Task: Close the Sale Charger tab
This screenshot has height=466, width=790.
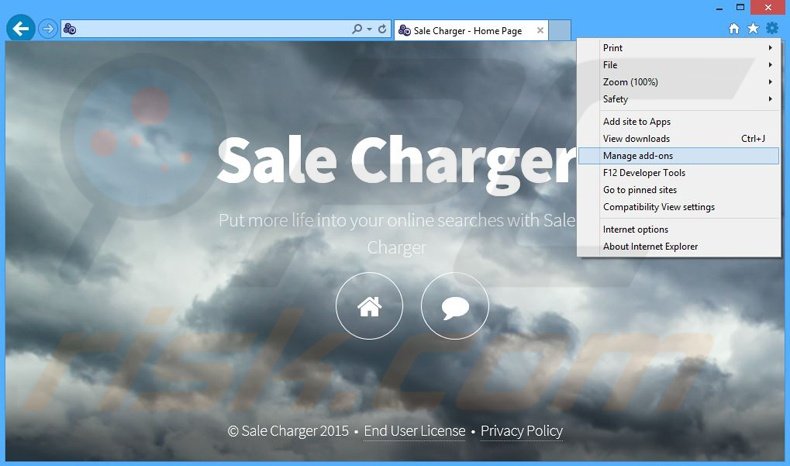Action: [x=540, y=30]
